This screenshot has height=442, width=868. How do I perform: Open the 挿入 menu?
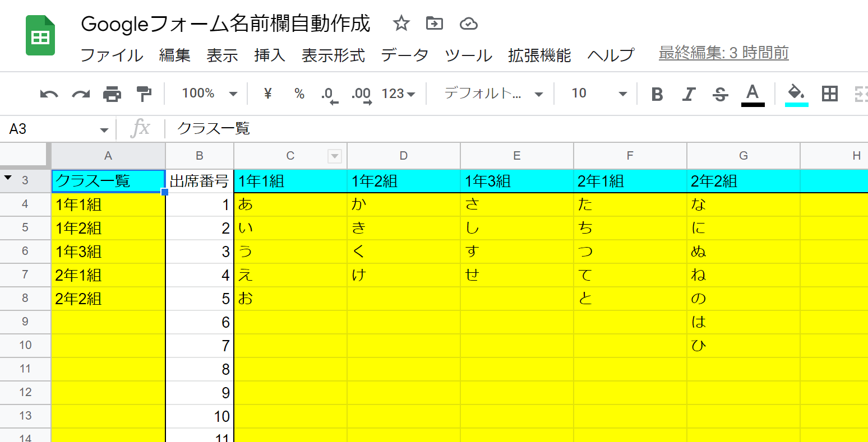click(270, 55)
